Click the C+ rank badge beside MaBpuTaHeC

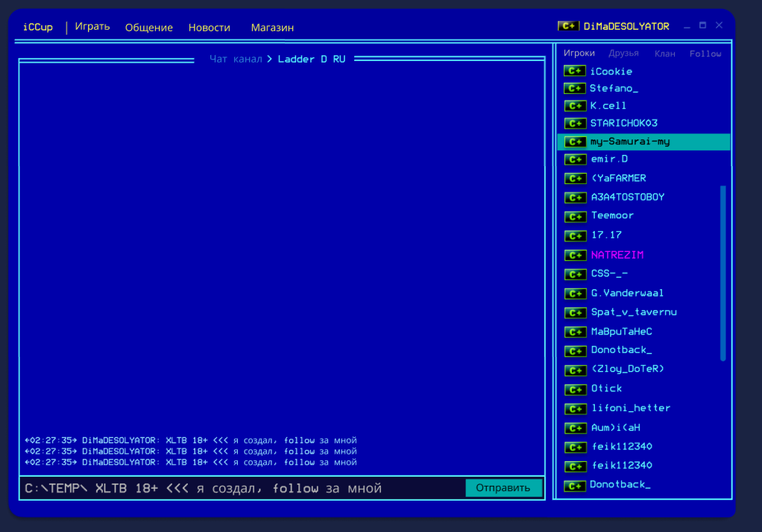pyautogui.click(x=575, y=332)
